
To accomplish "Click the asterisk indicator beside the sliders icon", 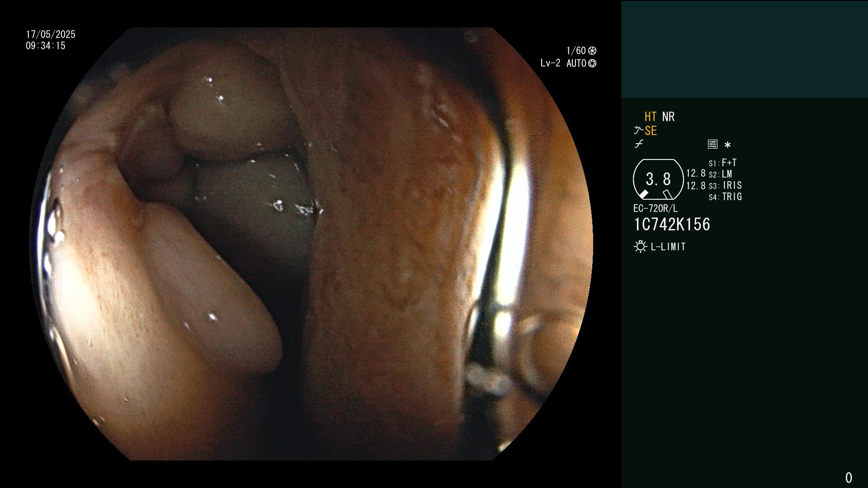I will 727,145.
